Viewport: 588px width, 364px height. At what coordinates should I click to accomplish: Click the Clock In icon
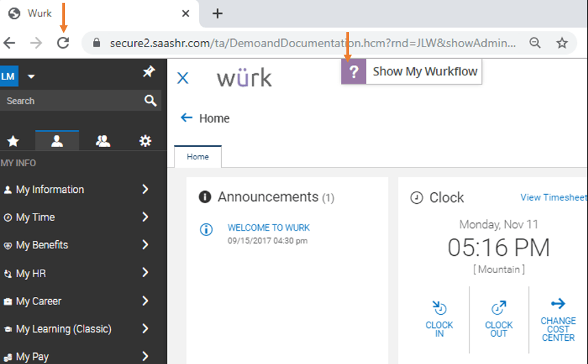click(439, 308)
